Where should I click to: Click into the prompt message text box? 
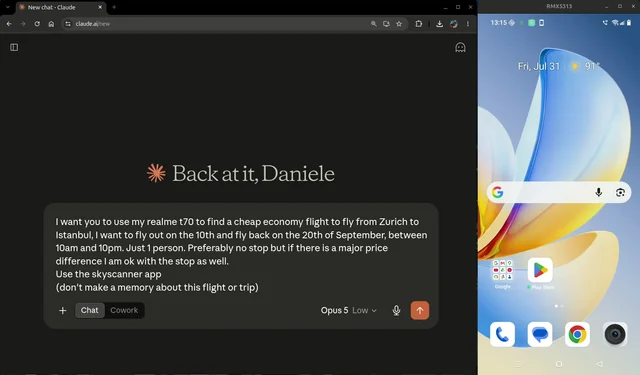point(241,255)
